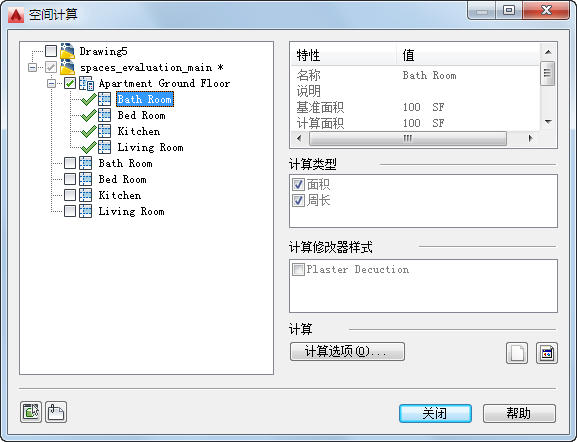Click the blank page report icon
The width and height of the screenshot is (577, 442).
(517, 353)
